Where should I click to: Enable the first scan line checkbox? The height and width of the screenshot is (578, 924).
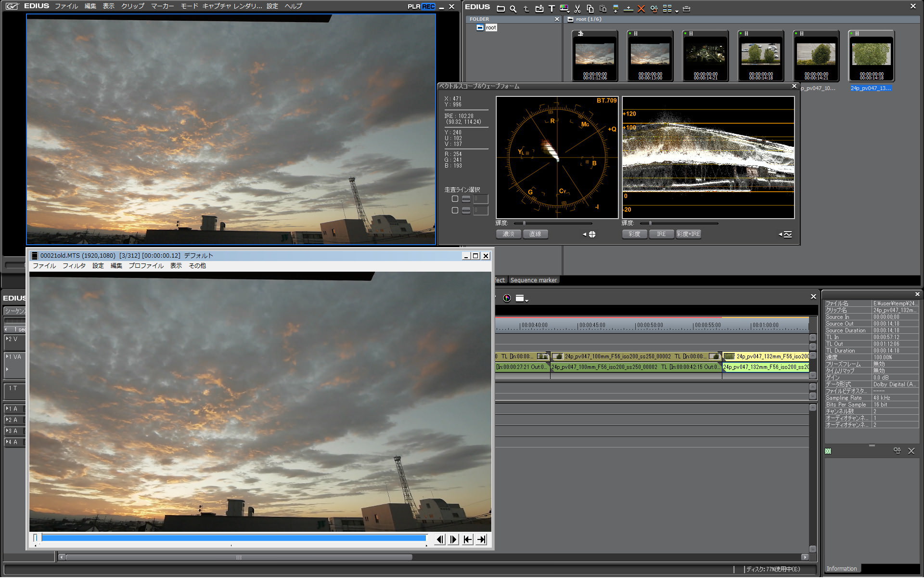455,199
